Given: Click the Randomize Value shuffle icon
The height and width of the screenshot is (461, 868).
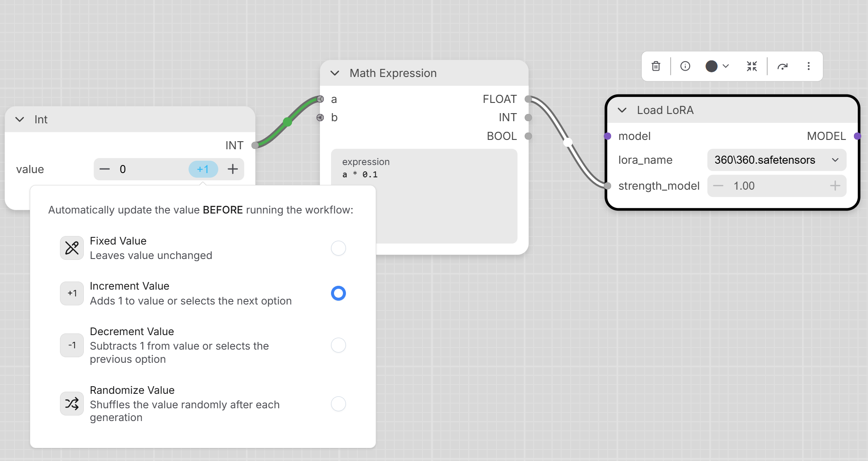Looking at the screenshot, I should pos(72,404).
